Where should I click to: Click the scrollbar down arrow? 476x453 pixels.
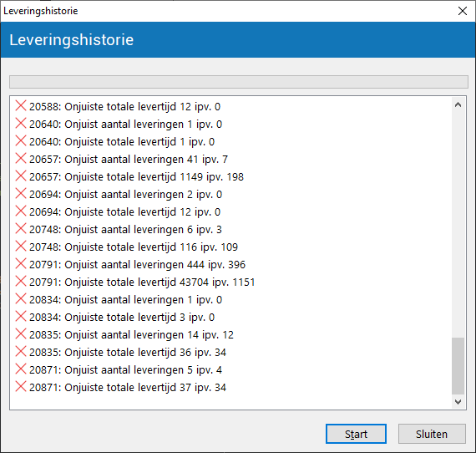pos(458,402)
